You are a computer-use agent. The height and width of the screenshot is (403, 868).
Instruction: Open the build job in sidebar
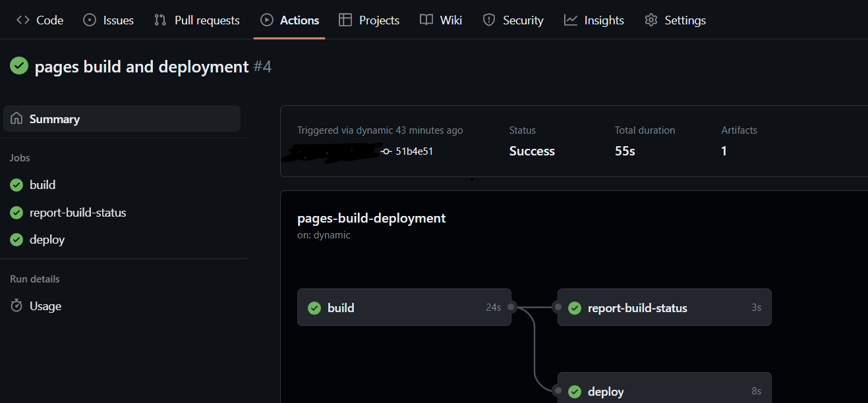43,185
